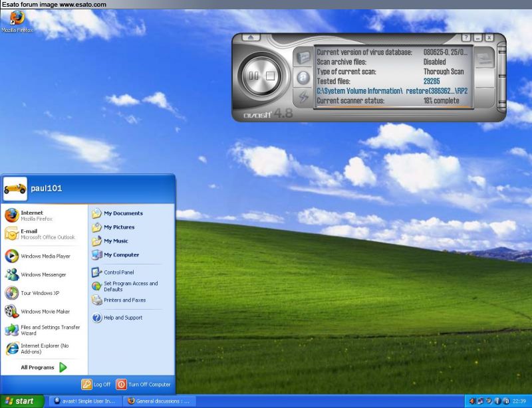Click the 'Thorough Scan' value text
Image resolution: width=532 pixels, height=408 pixels.
tap(444, 72)
